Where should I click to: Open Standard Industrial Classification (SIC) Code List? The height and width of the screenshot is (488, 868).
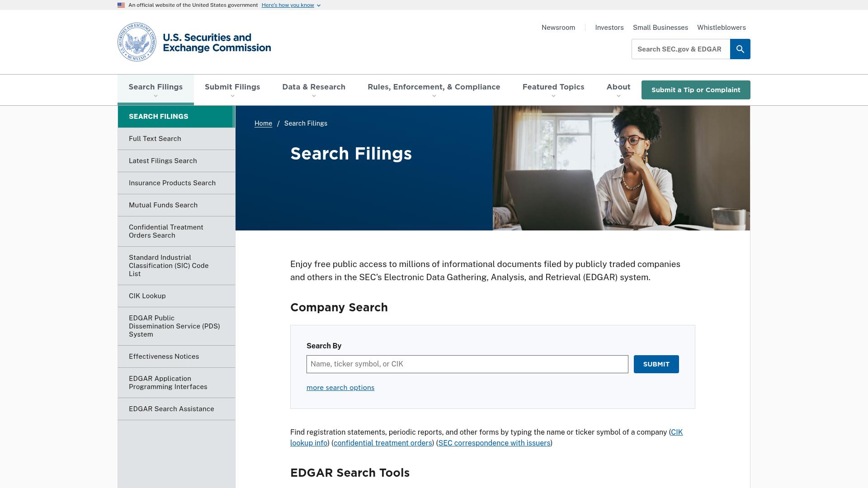tap(176, 266)
